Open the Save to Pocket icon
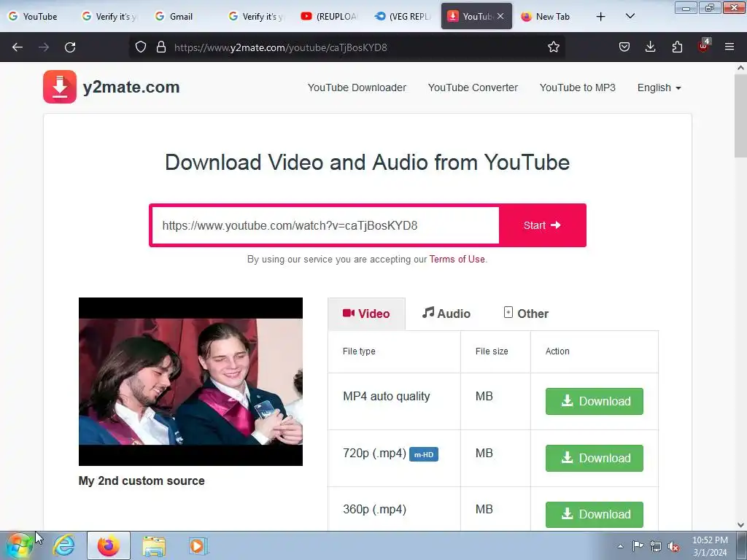Image resolution: width=747 pixels, height=560 pixels. 624,47
